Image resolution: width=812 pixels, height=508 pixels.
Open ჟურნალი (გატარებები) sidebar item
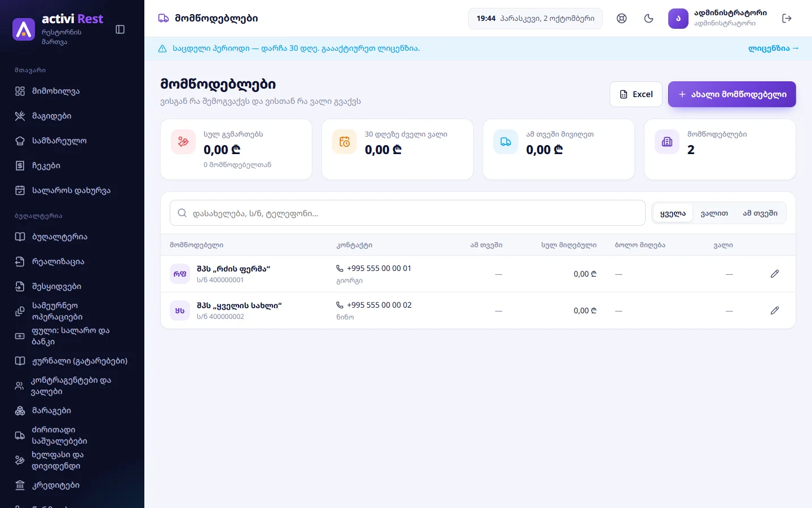tap(72, 361)
